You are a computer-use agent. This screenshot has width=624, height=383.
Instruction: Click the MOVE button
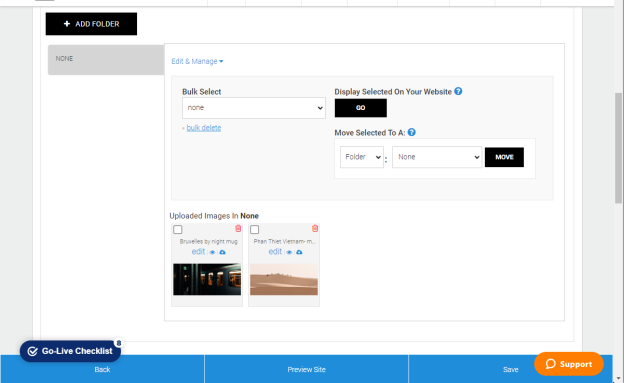pyautogui.click(x=504, y=157)
